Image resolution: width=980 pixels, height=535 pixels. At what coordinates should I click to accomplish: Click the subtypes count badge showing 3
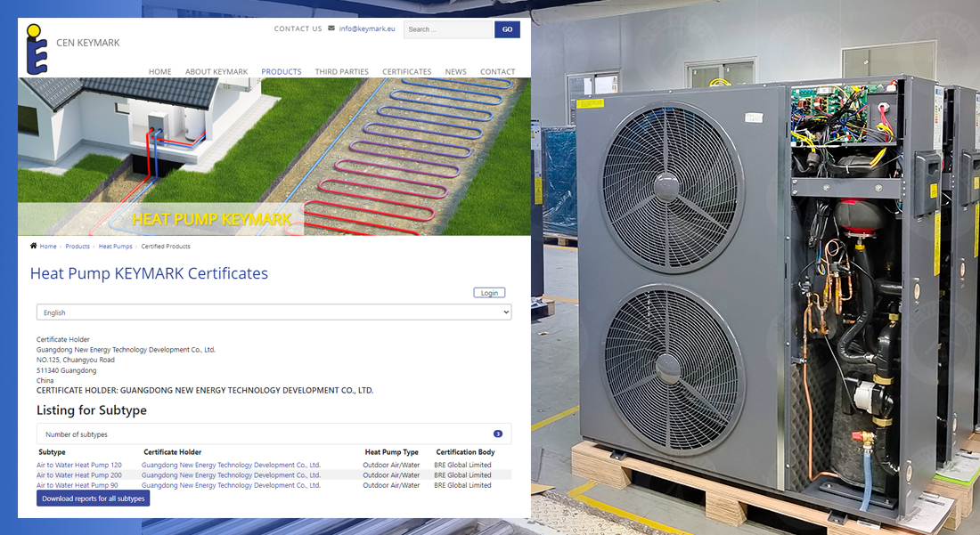[x=497, y=434]
